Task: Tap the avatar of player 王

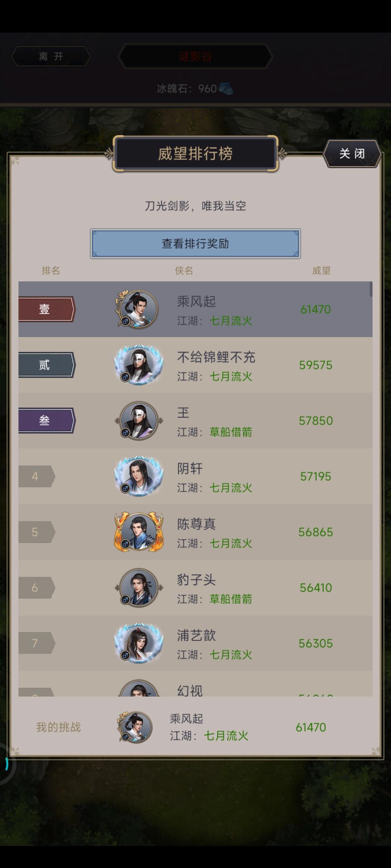Action: point(139,421)
